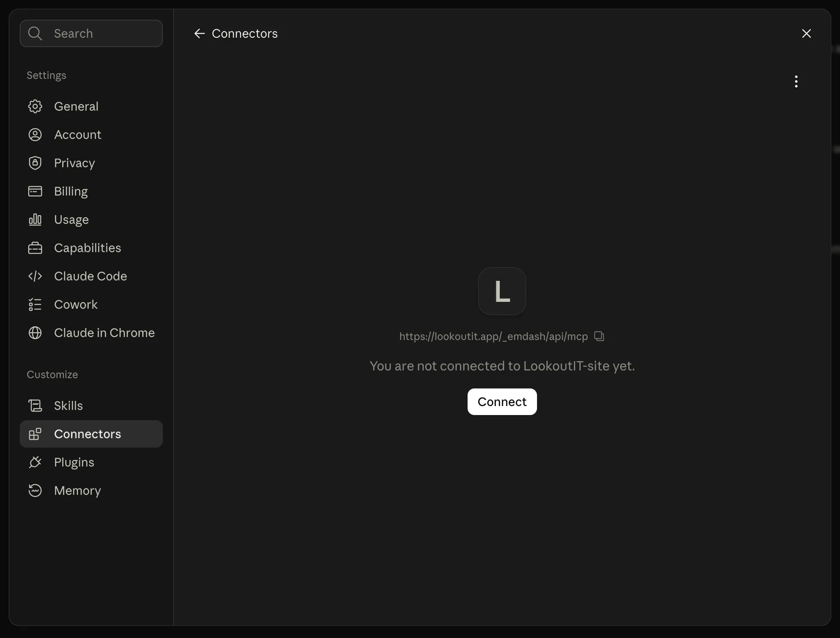Open Memory page
The height and width of the screenshot is (638, 840).
point(91,491)
